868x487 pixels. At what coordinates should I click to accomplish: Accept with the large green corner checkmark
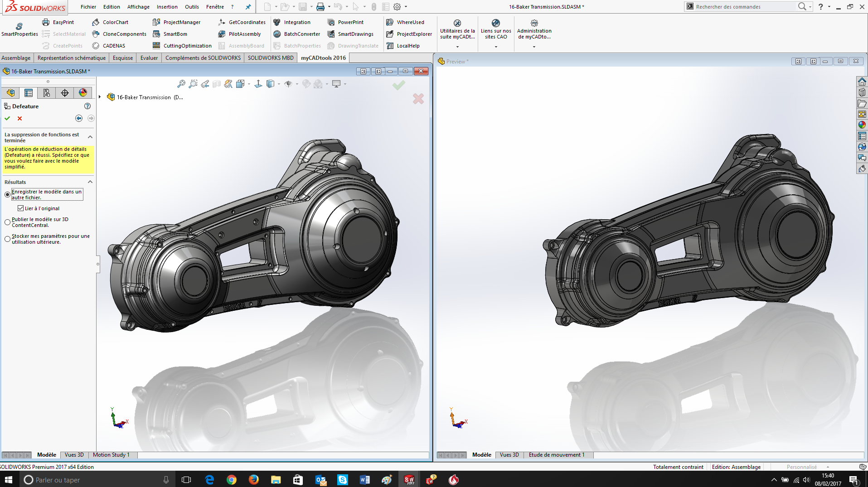(399, 85)
